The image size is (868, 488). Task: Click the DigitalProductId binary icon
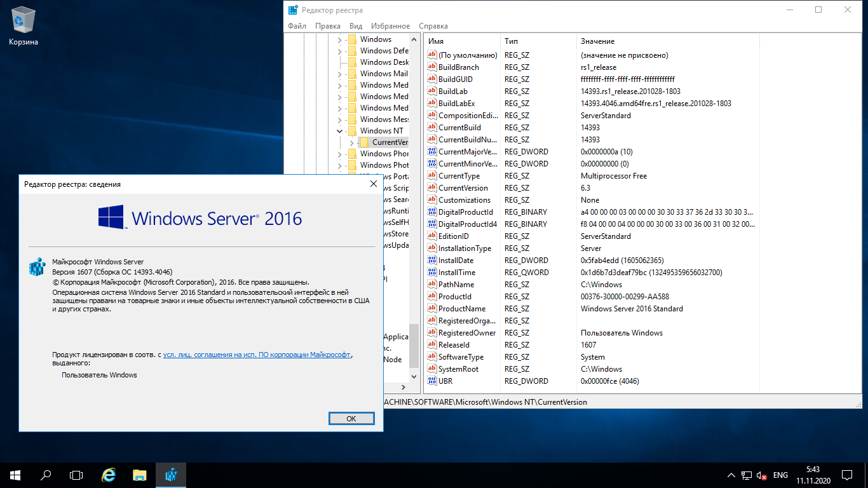pyautogui.click(x=432, y=212)
